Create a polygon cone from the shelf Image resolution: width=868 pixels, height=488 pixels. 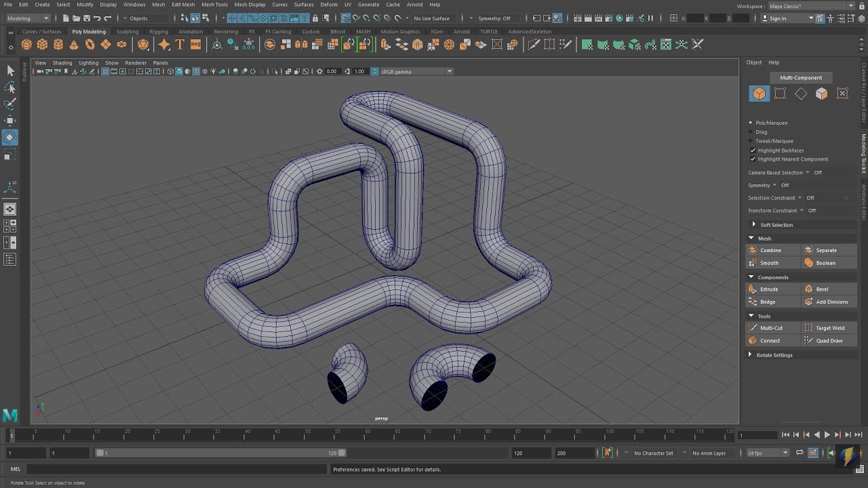tap(74, 45)
